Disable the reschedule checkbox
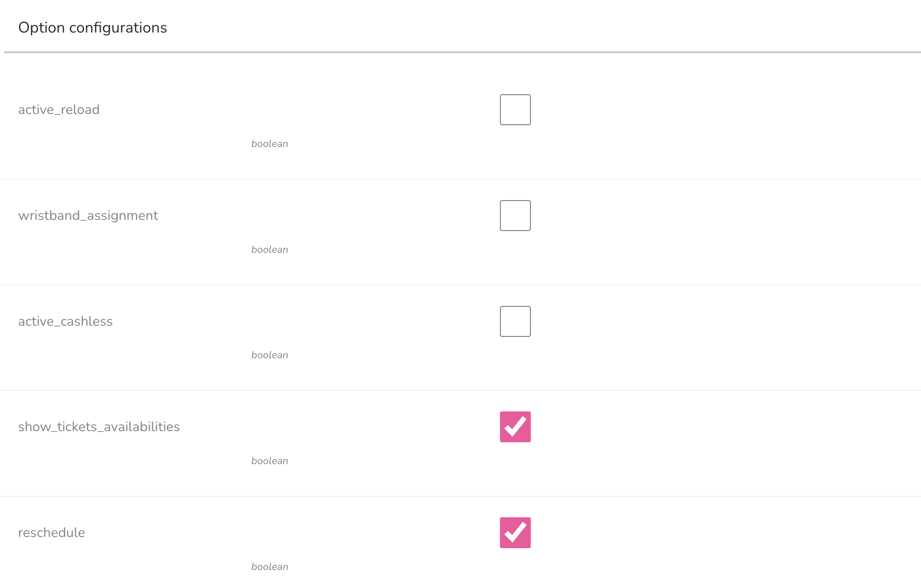The height and width of the screenshot is (588, 921). tap(515, 533)
